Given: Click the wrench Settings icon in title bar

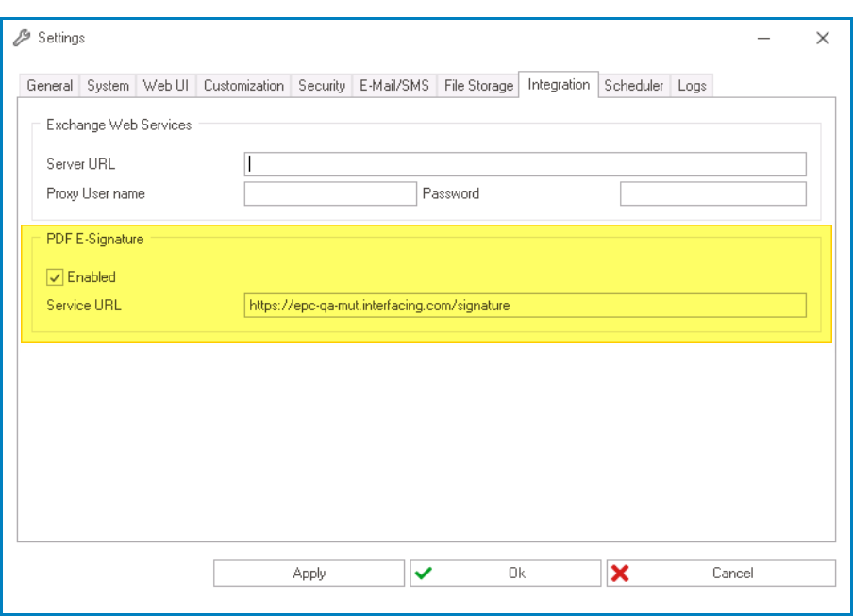Looking at the screenshot, I should [x=22, y=38].
